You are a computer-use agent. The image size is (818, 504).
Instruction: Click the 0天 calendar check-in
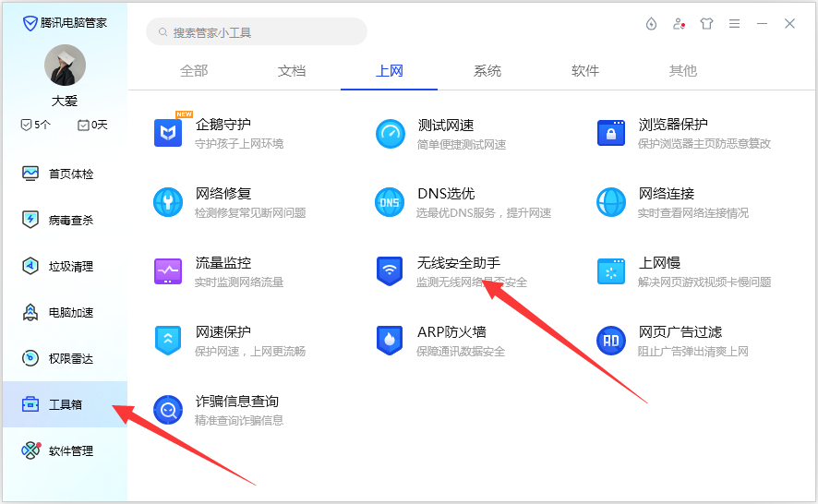[92, 125]
